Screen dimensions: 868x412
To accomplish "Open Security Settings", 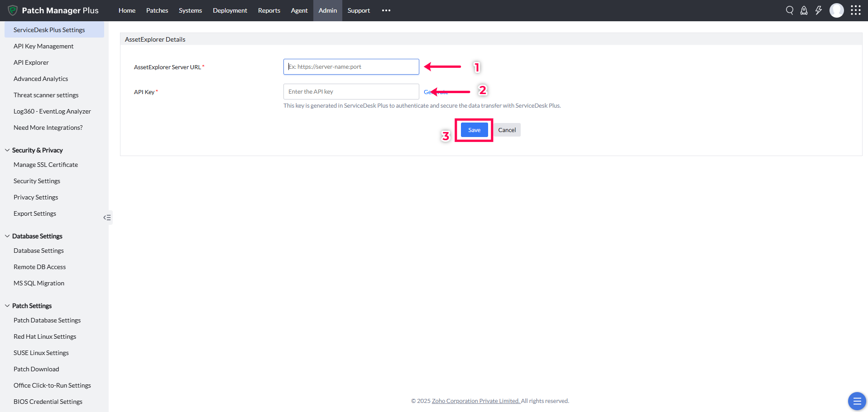I will tap(37, 181).
